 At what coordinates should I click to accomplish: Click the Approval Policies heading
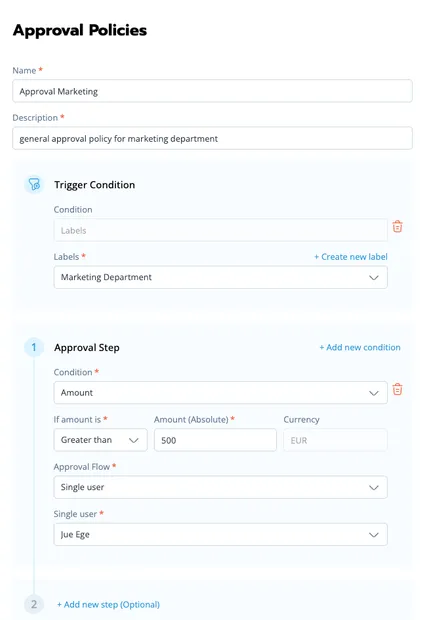pos(80,30)
